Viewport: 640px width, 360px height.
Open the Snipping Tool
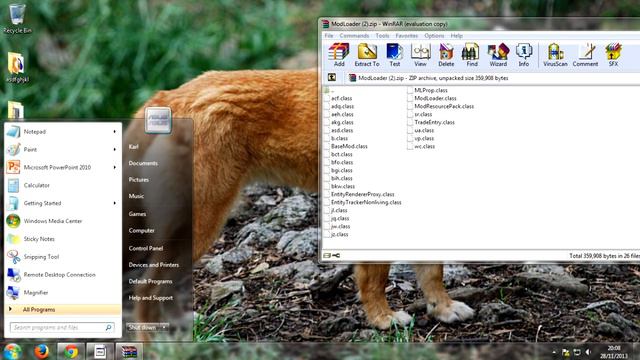[x=41, y=257]
